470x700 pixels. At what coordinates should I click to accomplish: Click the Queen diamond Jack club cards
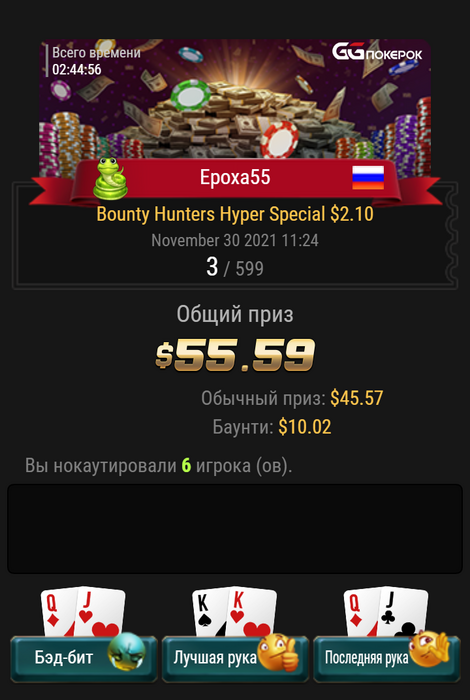tap(386, 612)
